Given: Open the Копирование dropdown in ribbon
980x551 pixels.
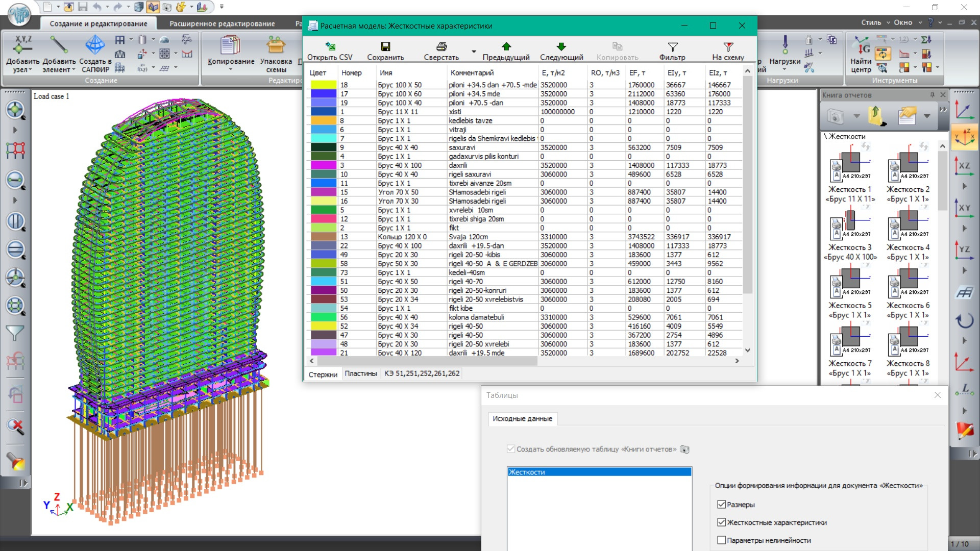Looking at the screenshot, I should [x=231, y=68].
